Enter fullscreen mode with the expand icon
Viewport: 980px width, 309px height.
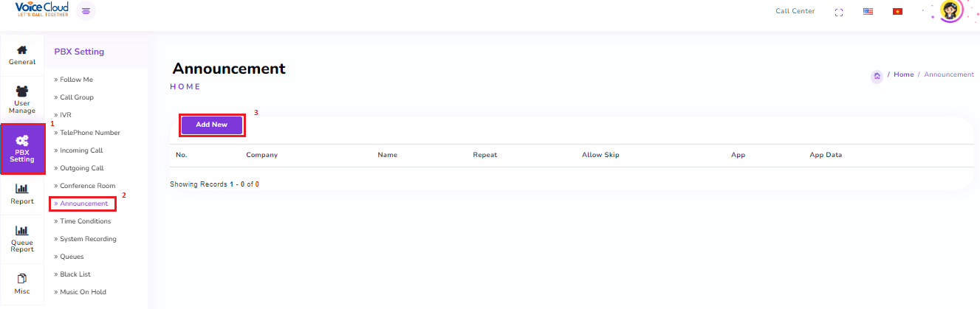pyautogui.click(x=838, y=12)
